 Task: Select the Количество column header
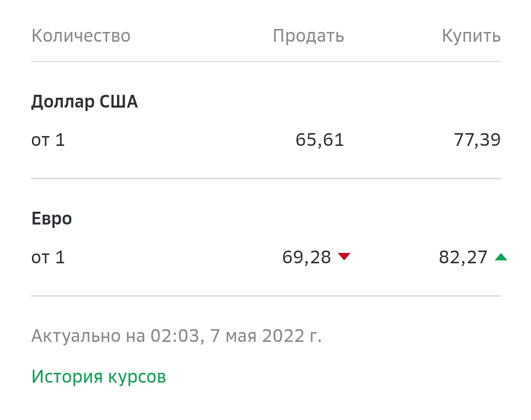(x=81, y=35)
